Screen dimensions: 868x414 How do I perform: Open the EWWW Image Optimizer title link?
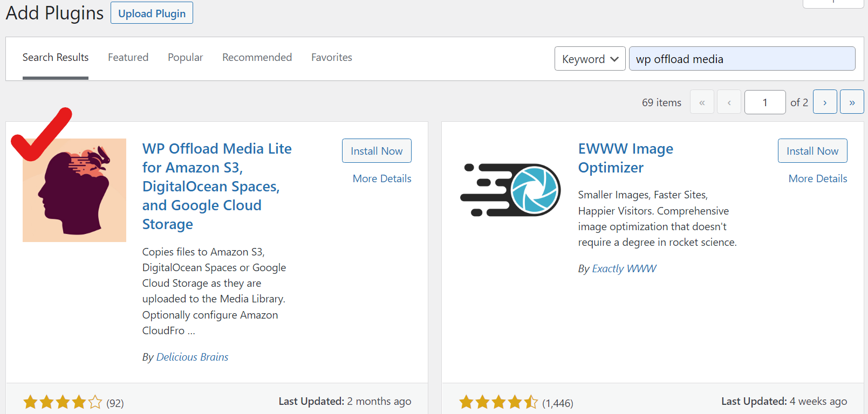coord(626,158)
